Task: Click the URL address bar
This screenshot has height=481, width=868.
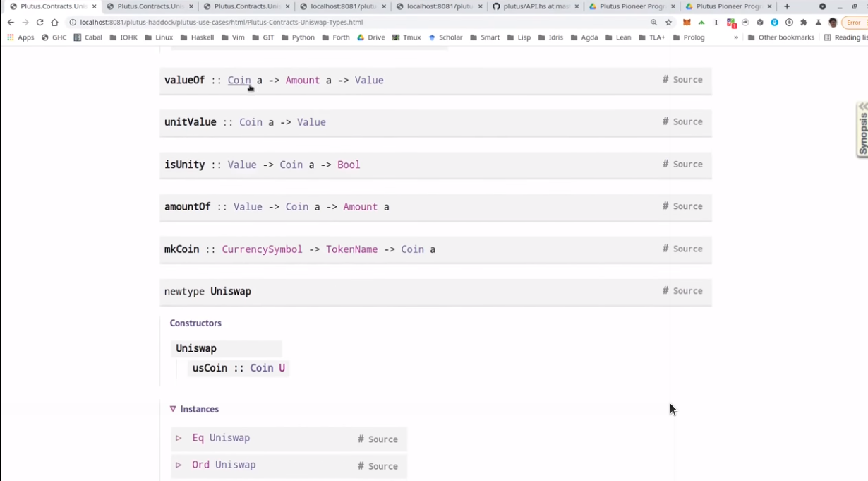Action: coord(353,23)
